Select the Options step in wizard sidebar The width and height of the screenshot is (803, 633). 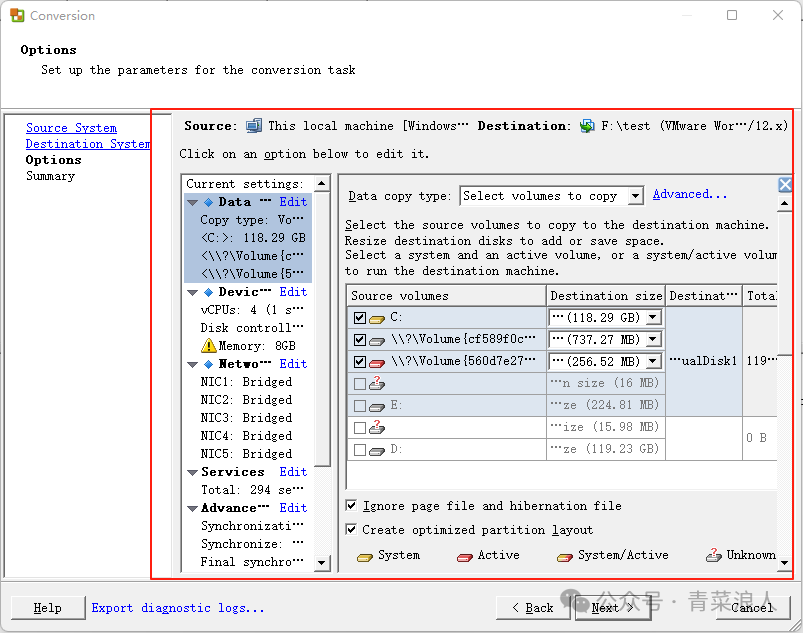[53, 160]
